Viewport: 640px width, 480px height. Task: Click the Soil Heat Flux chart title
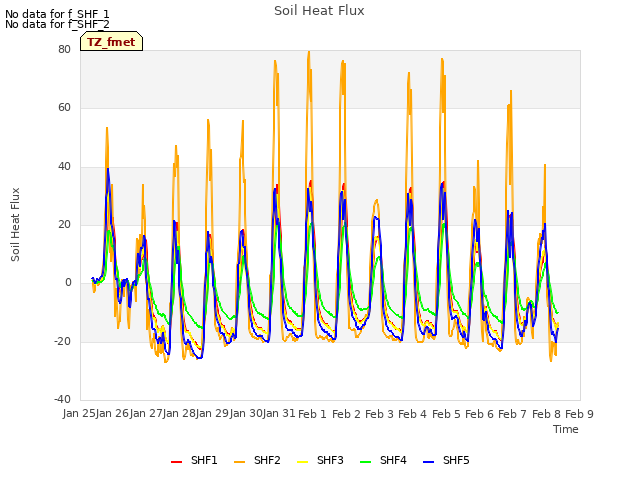coord(319,11)
